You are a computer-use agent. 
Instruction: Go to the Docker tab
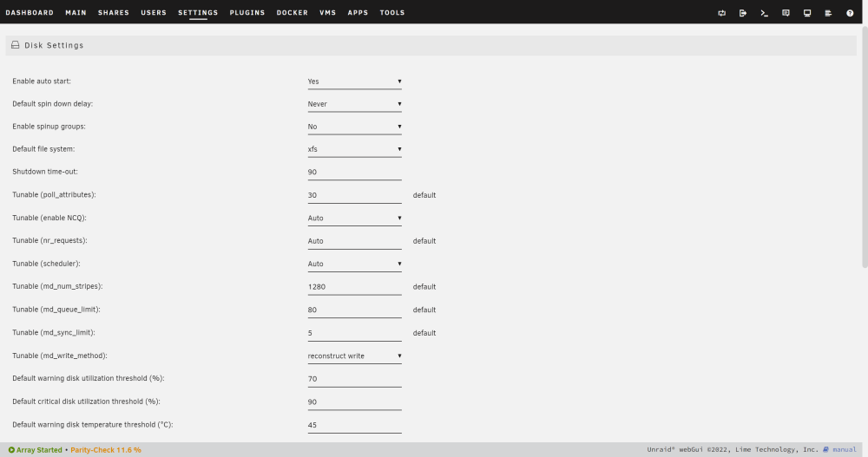click(x=293, y=12)
